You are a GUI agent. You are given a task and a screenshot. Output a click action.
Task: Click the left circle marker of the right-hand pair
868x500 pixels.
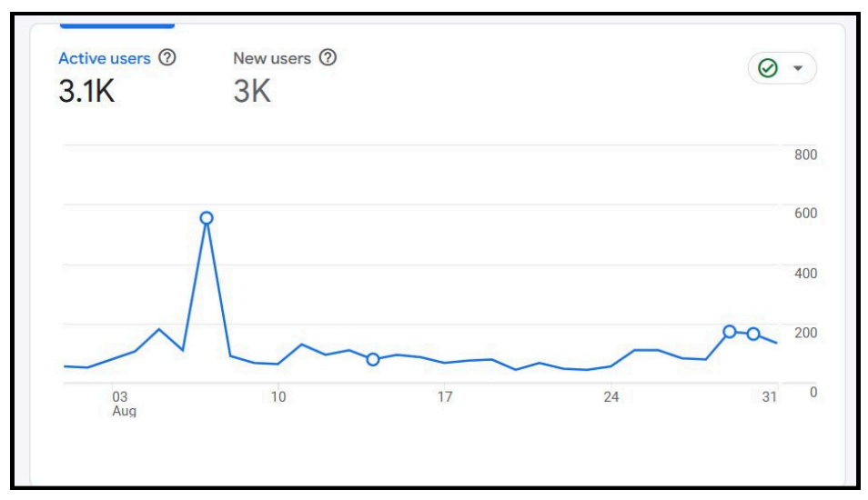[x=730, y=332]
